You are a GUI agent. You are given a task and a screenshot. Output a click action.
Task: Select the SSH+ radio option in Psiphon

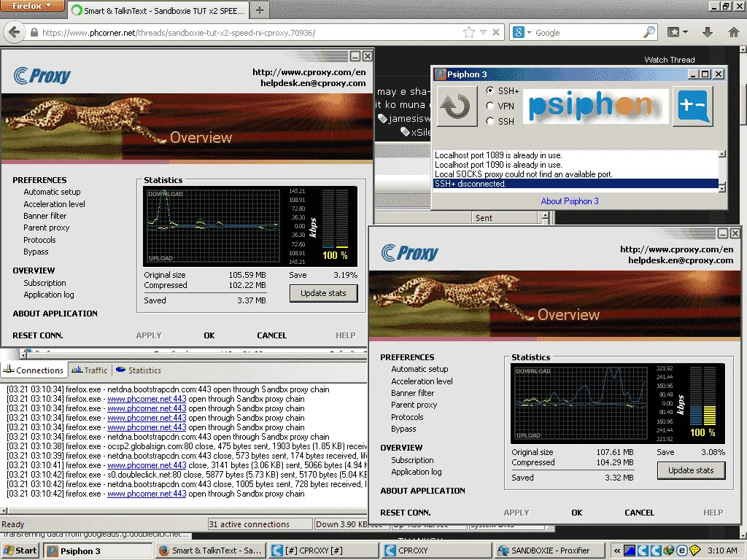click(x=489, y=90)
